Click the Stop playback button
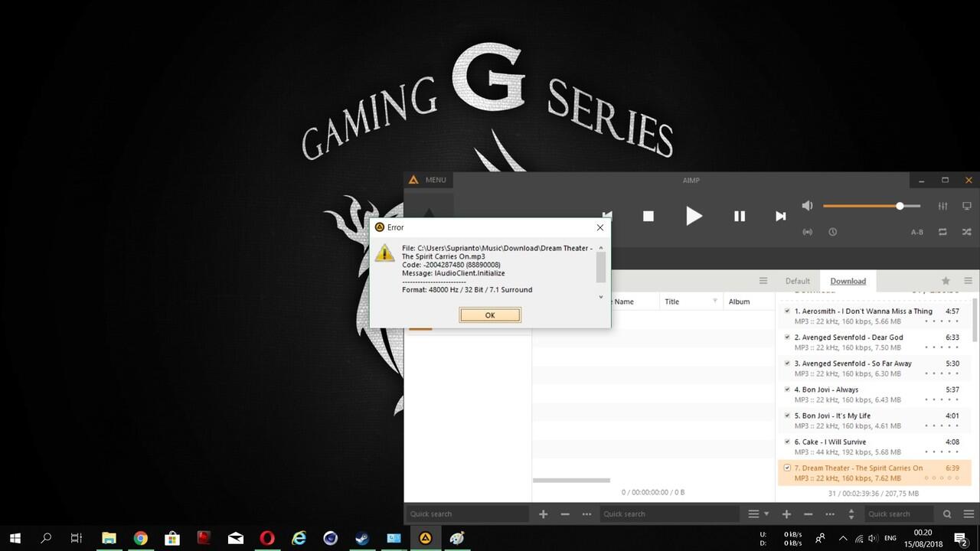Screen dimensions: 980x551 pyautogui.click(x=648, y=217)
